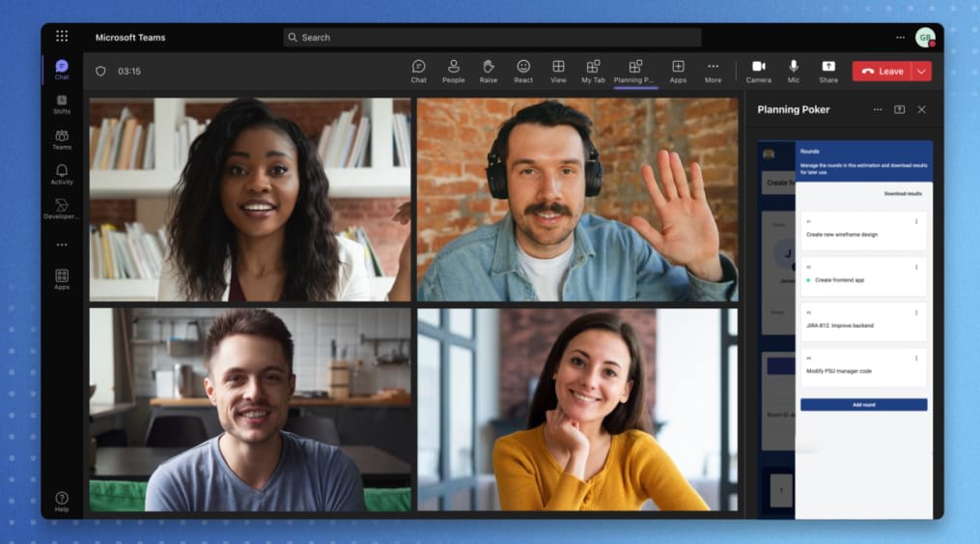This screenshot has height=544, width=980.
Task: Select the Planning Poker toolbar tab
Action: coord(634,72)
